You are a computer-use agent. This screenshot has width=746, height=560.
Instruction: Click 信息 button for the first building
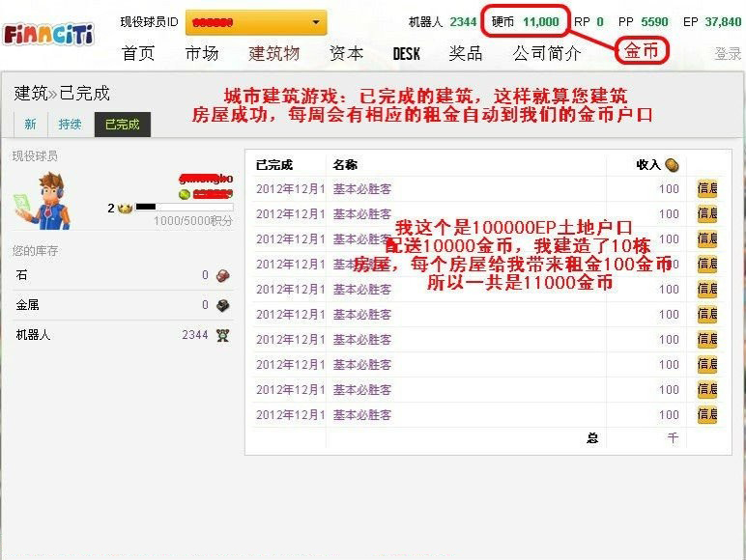[x=707, y=189]
